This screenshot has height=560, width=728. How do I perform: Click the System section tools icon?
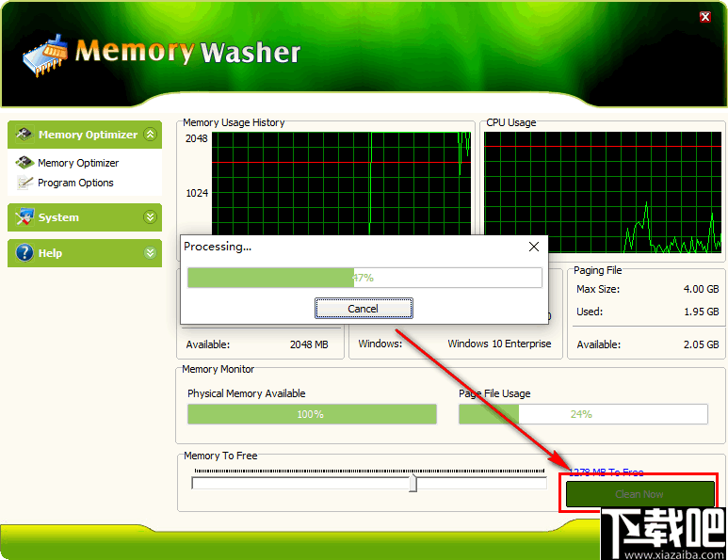click(24, 217)
